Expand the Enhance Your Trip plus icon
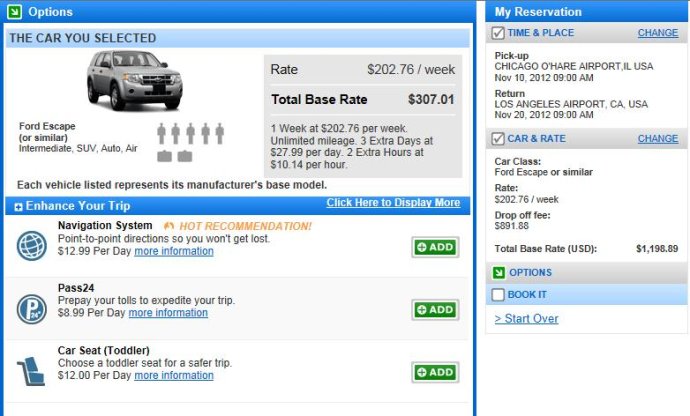 pos(18,207)
